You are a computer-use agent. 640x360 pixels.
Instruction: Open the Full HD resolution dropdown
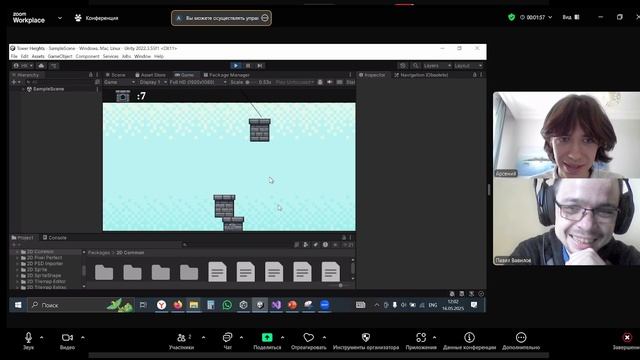(x=198, y=82)
